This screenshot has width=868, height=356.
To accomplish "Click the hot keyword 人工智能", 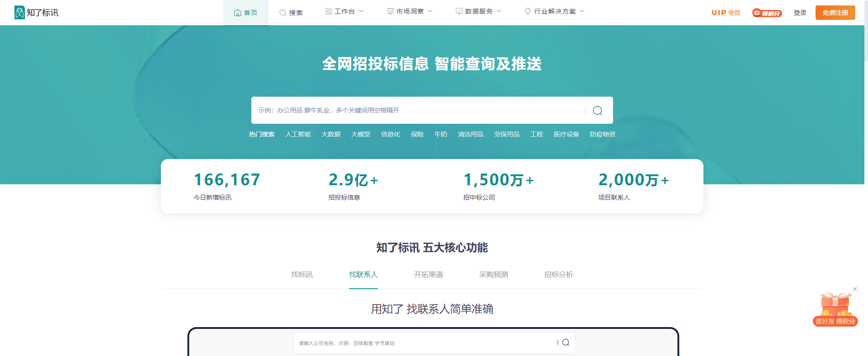I will click(298, 134).
